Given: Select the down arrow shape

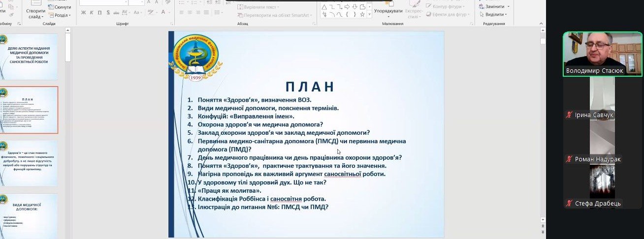Looking at the screenshot, I should (x=354, y=6).
